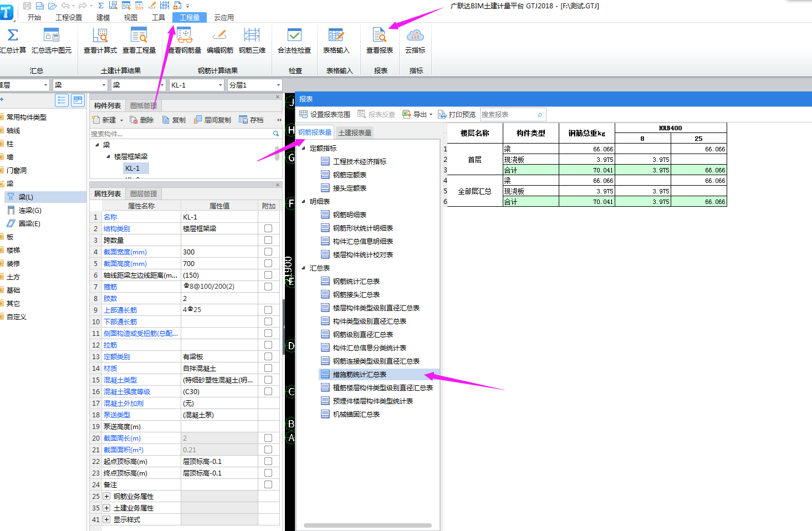Screen dimensions: 812x531
Task: Tick 附加 checkbox for 备注
Action: pos(268,484)
